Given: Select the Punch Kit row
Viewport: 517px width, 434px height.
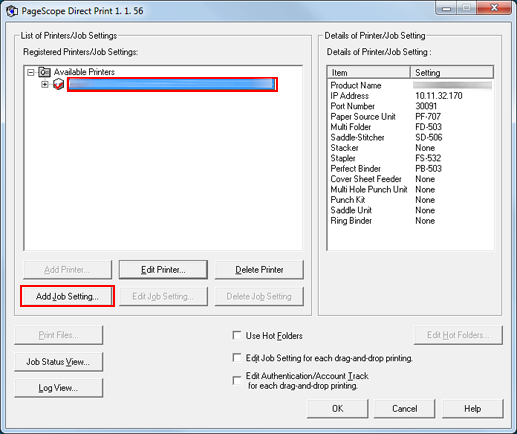Looking at the screenshot, I should point(411,200).
